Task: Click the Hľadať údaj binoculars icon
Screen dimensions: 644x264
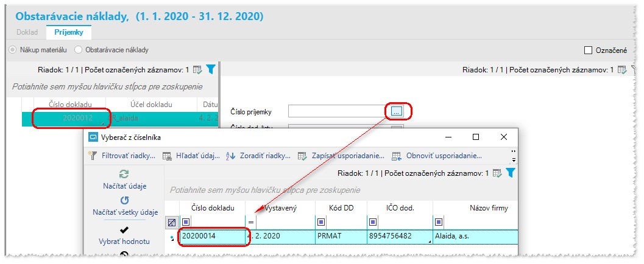Action: pos(167,156)
